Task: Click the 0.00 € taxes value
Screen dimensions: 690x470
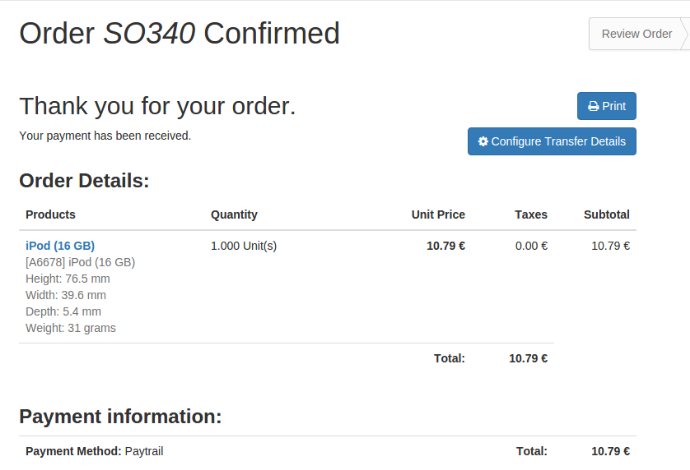Action: point(531,246)
